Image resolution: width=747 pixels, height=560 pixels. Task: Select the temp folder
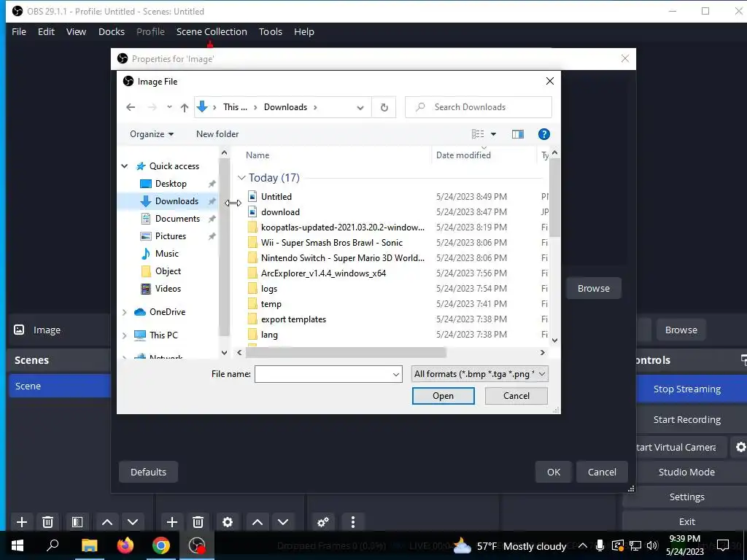click(x=271, y=304)
